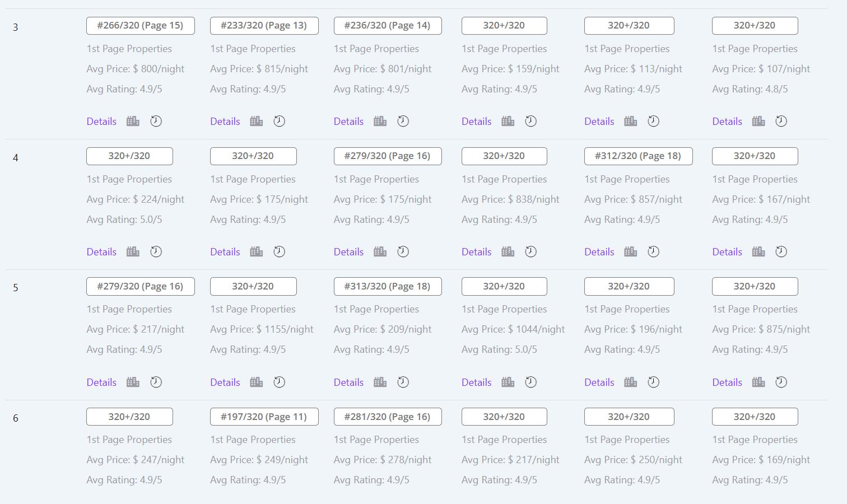The width and height of the screenshot is (847, 504).
Task: Click the building icon on row 5's $196/night card
Action: 630,382
